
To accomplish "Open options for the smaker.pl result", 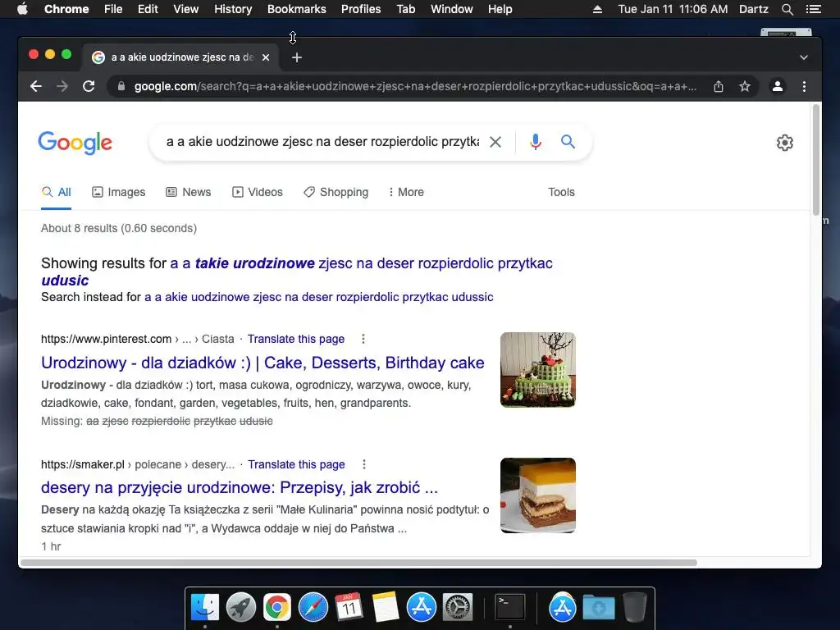I will [363, 464].
